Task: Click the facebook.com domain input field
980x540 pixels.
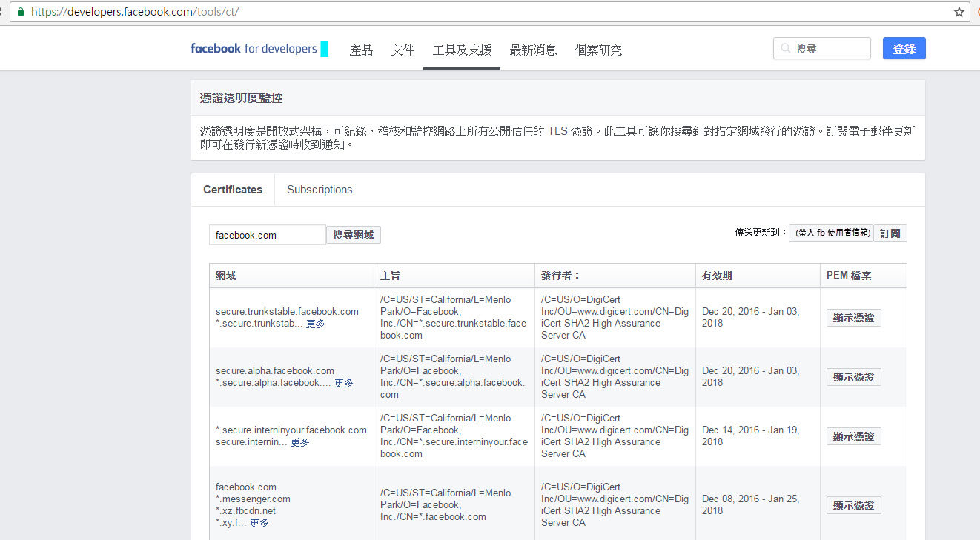Action: pos(267,235)
